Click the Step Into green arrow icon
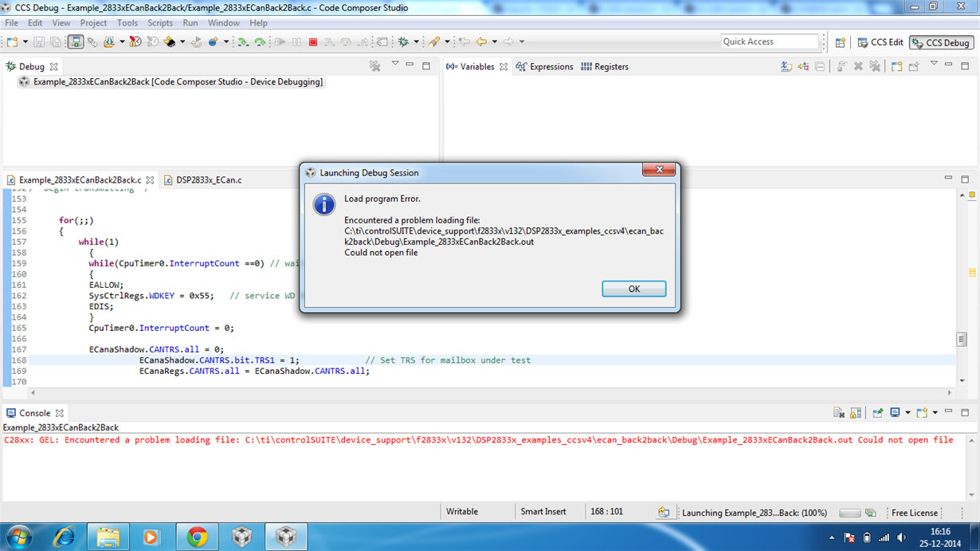980x551 pixels. click(243, 41)
